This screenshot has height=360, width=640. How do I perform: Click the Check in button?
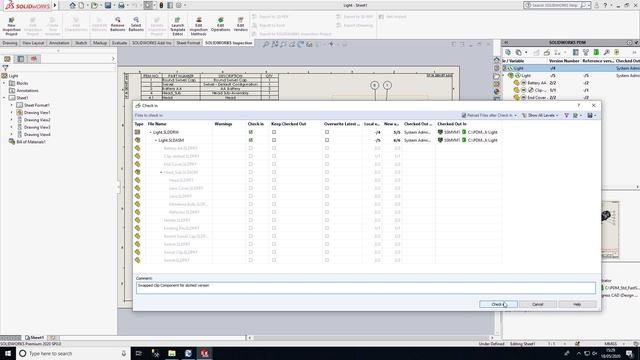(498, 304)
